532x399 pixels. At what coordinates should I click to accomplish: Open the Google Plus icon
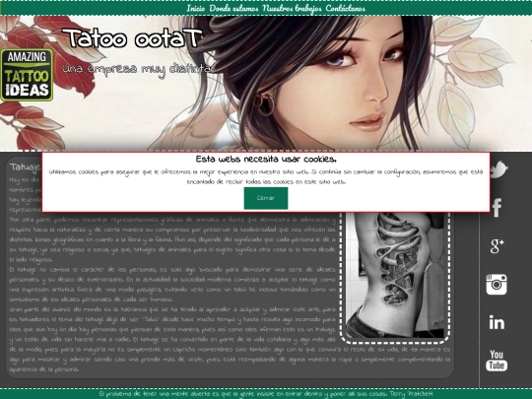tap(498, 246)
